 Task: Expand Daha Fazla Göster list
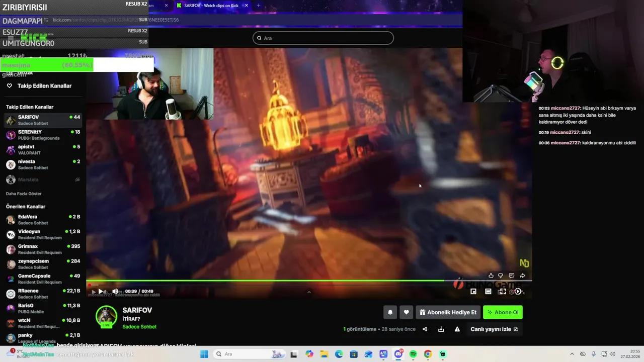(24, 194)
